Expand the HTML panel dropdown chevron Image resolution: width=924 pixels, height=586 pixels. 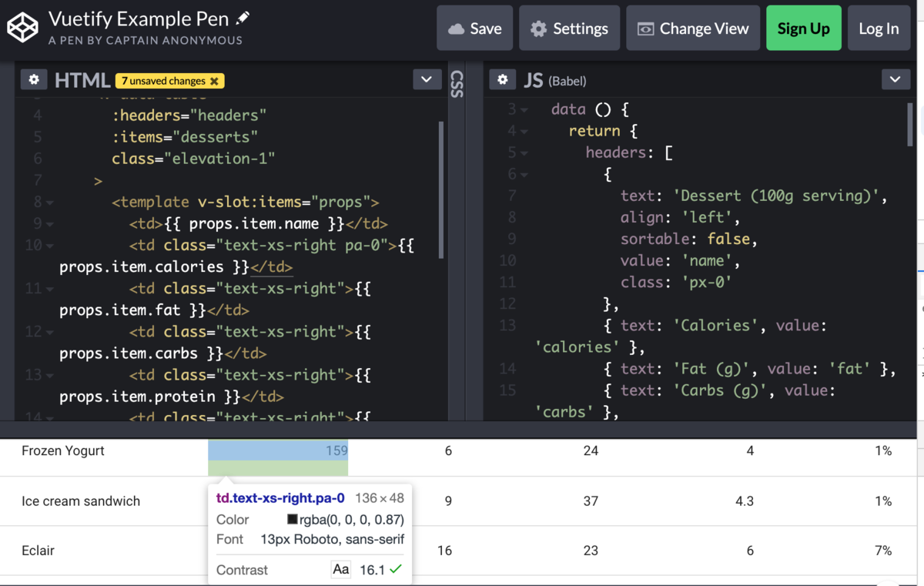[427, 79]
